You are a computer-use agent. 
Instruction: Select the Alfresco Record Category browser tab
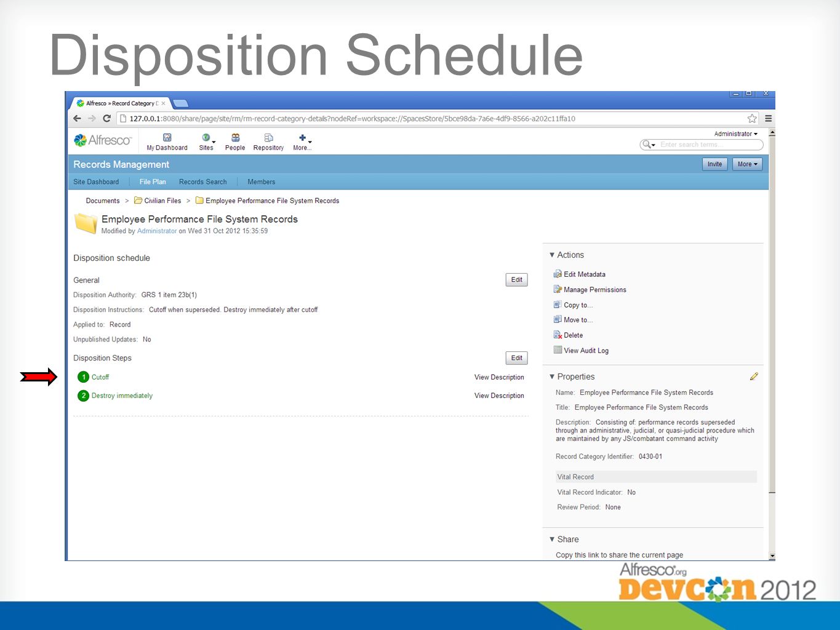(x=121, y=103)
